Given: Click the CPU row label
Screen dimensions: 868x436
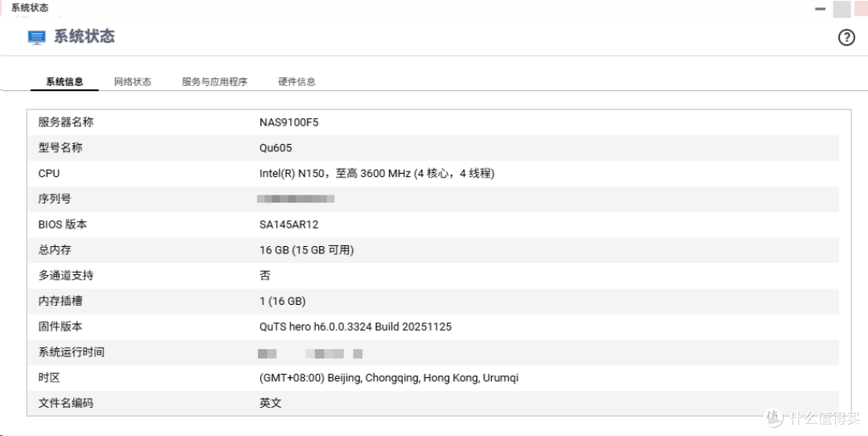Looking at the screenshot, I should pyautogui.click(x=49, y=174).
